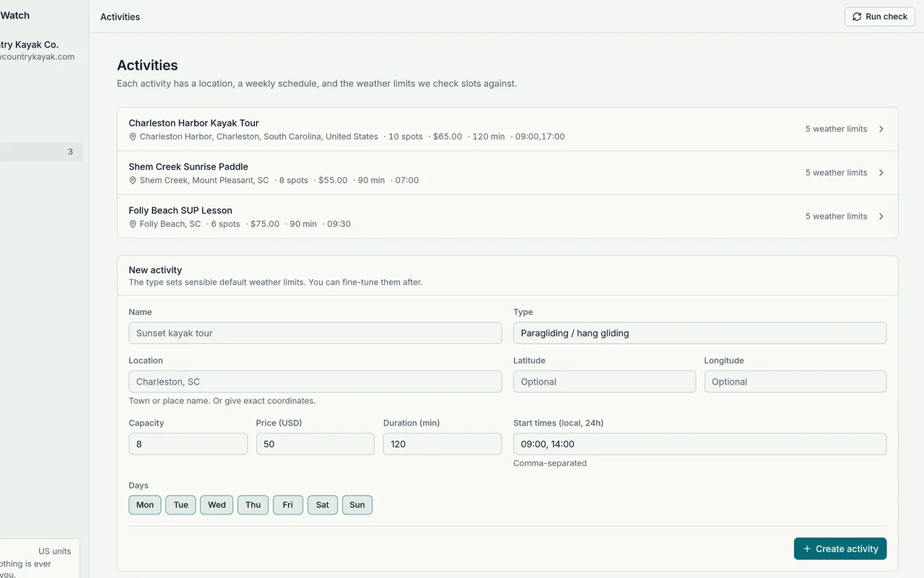Toggle the Mon day chip
The width and height of the screenshot is (924, 578).
point(145,505)
